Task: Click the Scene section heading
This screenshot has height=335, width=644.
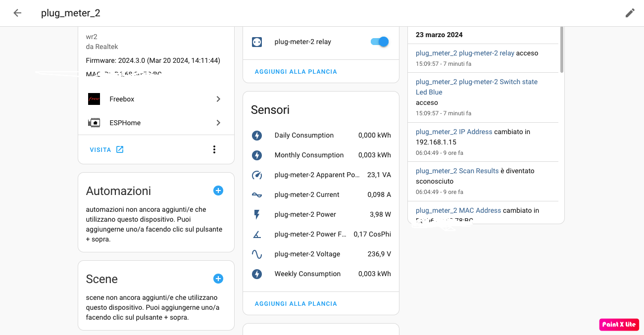Action: [x=101, y=279]
